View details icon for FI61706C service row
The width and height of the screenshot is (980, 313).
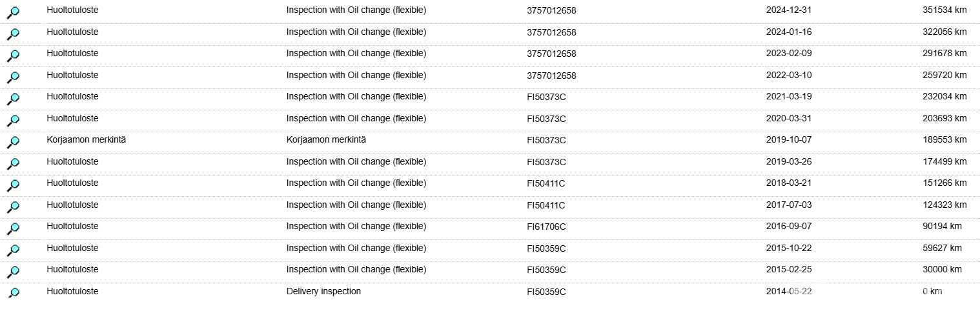coord(13,229)
